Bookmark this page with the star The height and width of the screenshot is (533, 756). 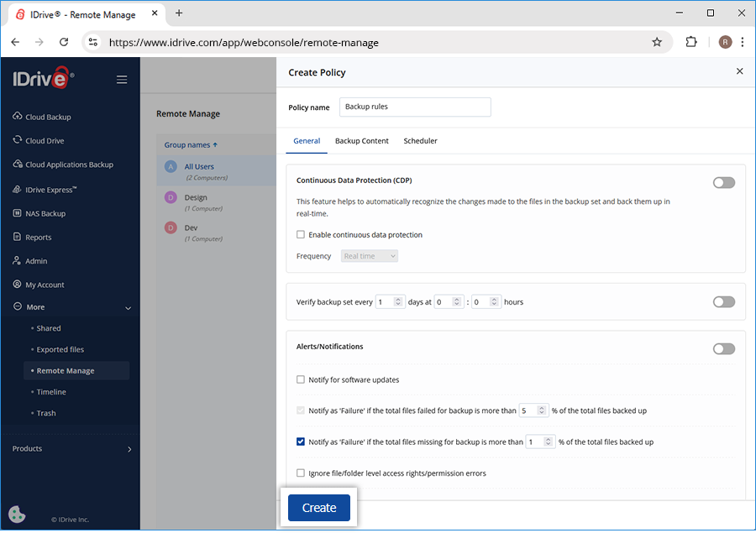click(657, 42)
